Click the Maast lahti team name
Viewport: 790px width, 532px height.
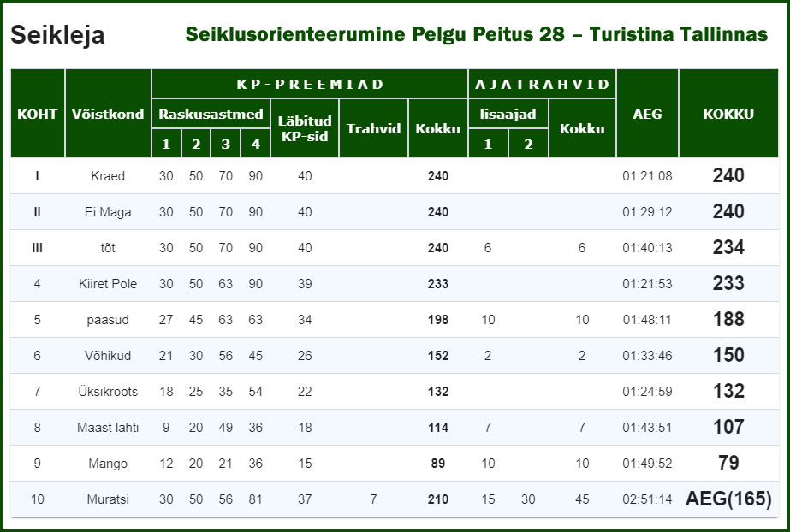click(108, 428)
